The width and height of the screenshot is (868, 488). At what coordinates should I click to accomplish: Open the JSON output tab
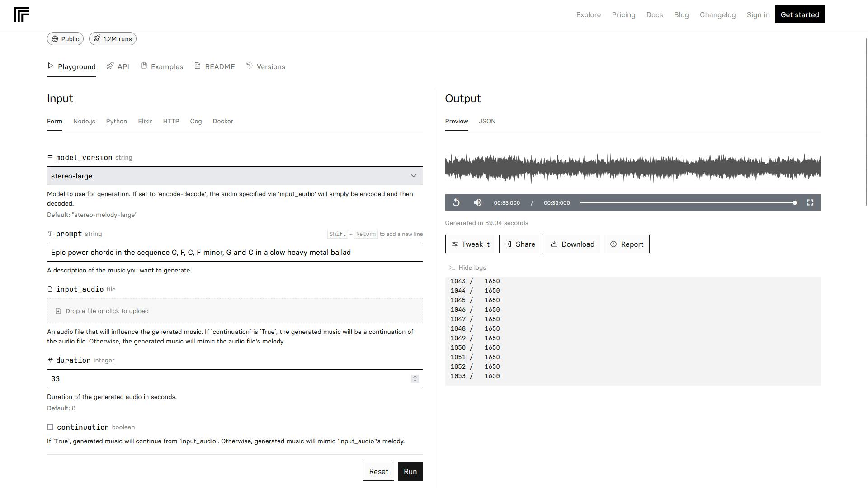pos(487,121)
